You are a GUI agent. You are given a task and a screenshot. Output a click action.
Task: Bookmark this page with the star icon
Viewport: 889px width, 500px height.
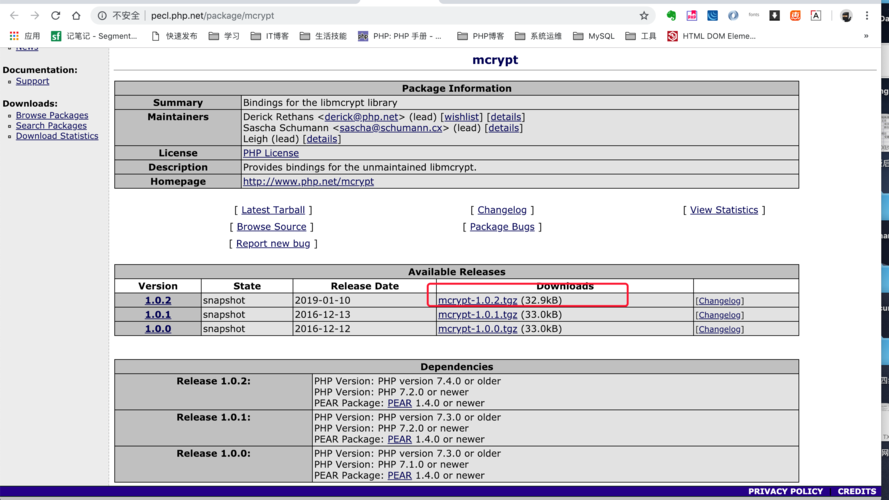click(644, 16)
